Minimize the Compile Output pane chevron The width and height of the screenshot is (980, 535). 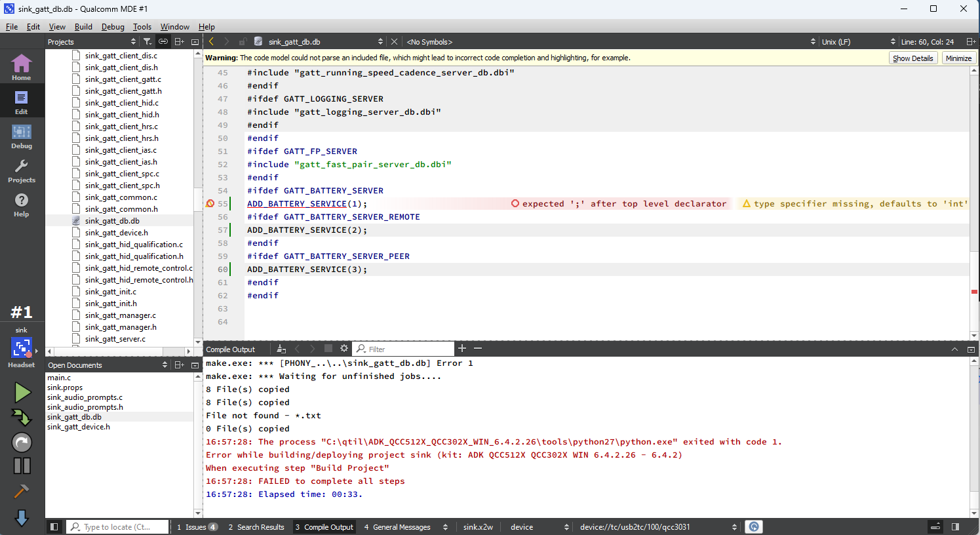[x=954, y=349]
